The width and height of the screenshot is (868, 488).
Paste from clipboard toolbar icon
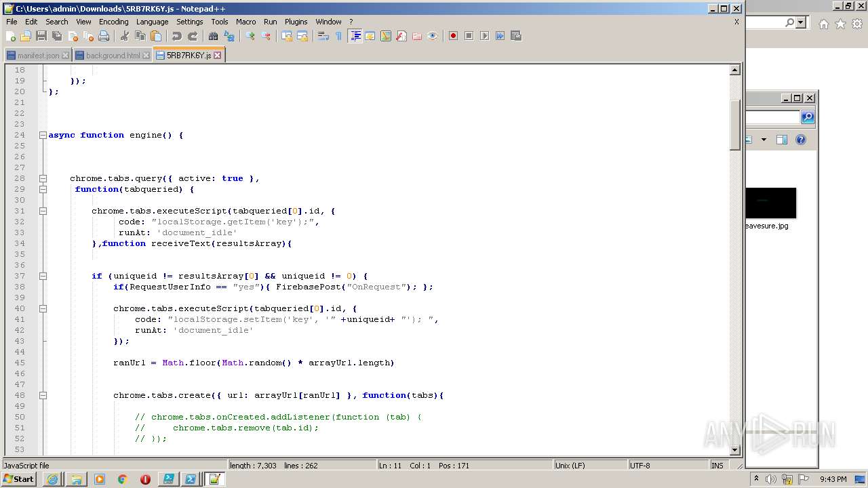coord(156,36)
